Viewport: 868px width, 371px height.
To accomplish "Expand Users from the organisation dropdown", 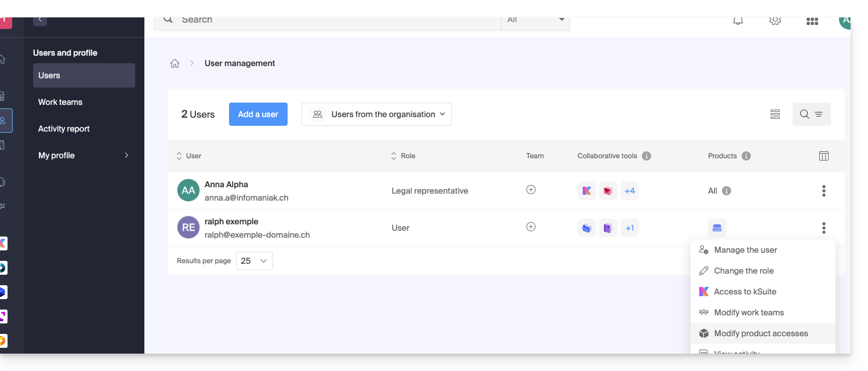I will click(x=376, y=114).
